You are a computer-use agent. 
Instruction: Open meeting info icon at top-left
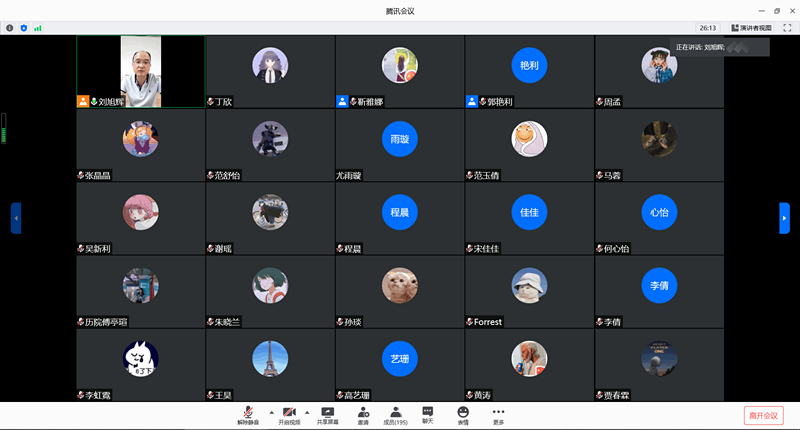pos(9,28)
